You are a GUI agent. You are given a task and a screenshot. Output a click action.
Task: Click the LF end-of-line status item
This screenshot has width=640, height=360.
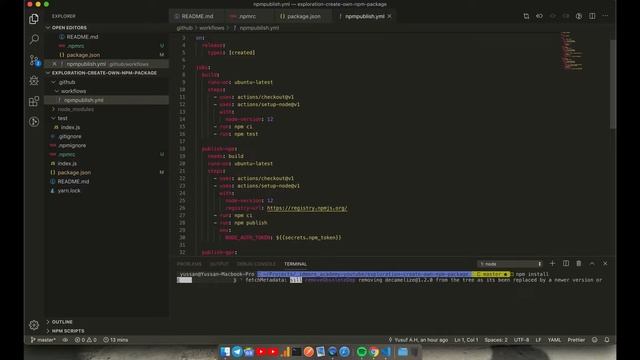click(x=538, y=340)
